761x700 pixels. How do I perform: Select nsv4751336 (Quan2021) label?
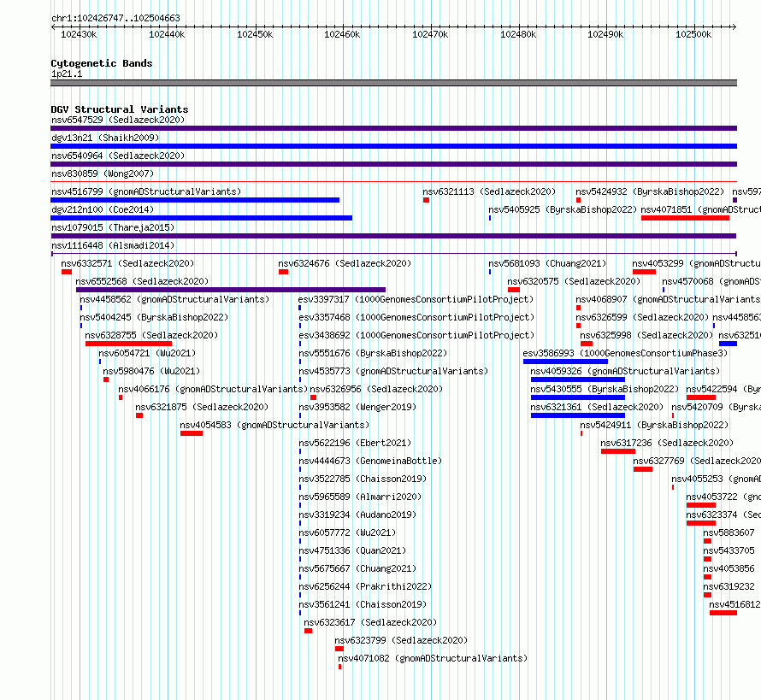[x=352, y=550]
